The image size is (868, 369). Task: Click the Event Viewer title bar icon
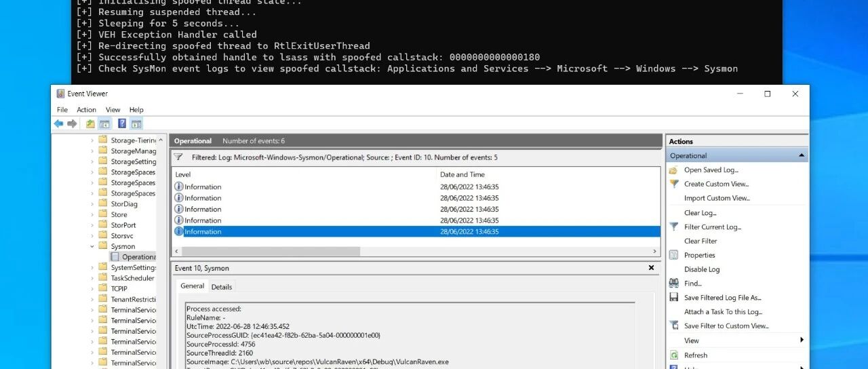tap(60, 94)
